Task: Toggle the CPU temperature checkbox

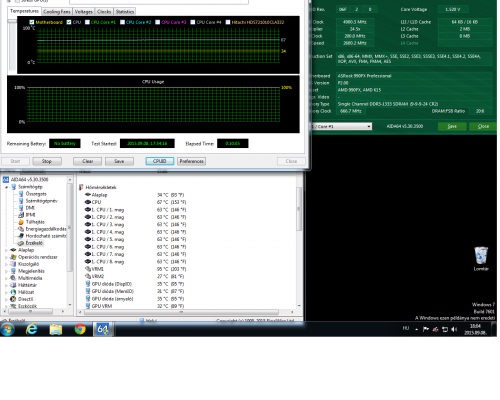Action: click(69, 22)
